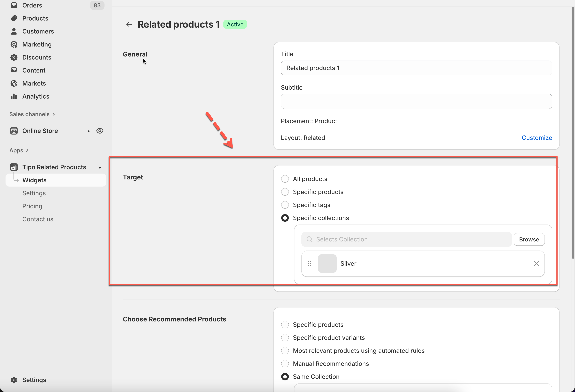This screenshot has height=392, width=575.
Task: Select the All products radio button
Action: (x=285, y=179)
